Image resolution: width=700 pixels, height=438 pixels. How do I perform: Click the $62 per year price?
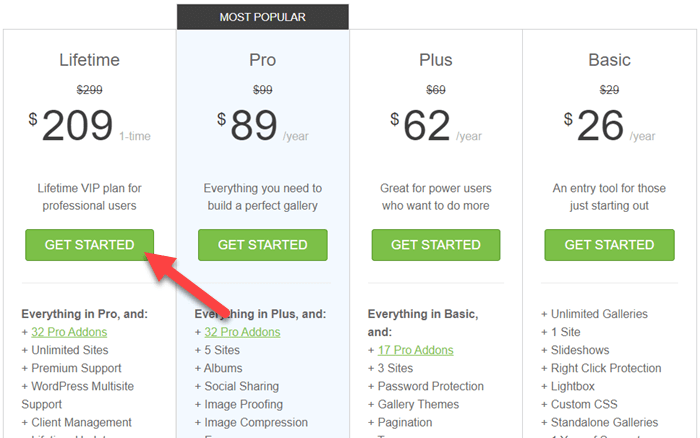[x=436, y=125]
